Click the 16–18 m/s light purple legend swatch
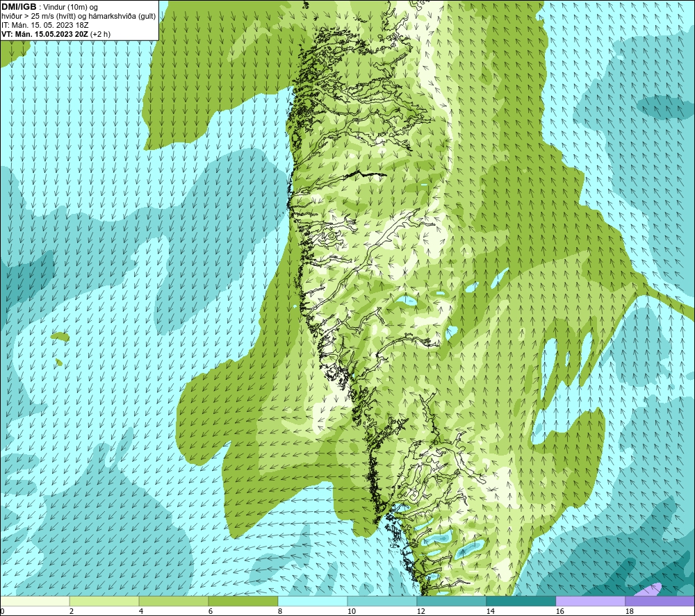The height and width of the screenshot is (616, 695). click(x=590, y=601)
